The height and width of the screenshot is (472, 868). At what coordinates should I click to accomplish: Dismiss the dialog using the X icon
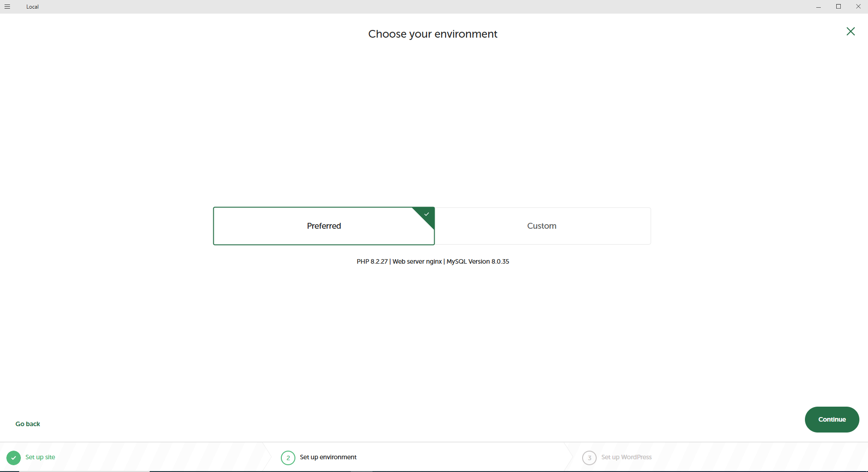tap(850, 31)
